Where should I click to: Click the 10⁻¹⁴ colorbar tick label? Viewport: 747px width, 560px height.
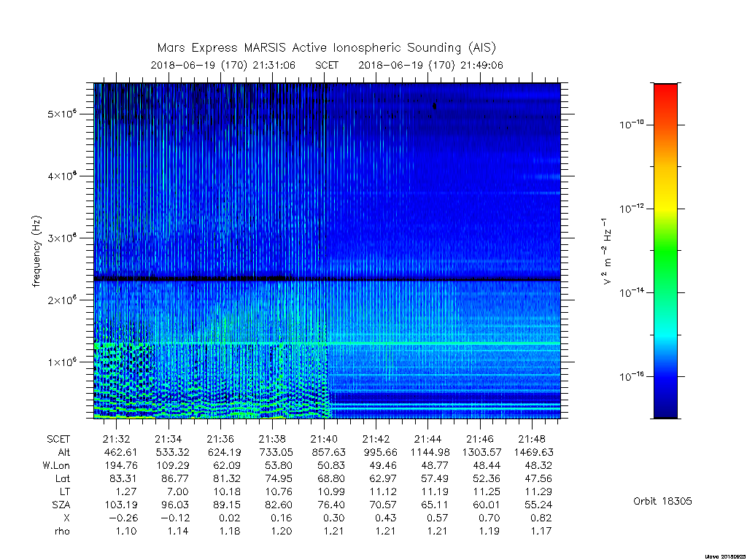click(x=631, y=292)
